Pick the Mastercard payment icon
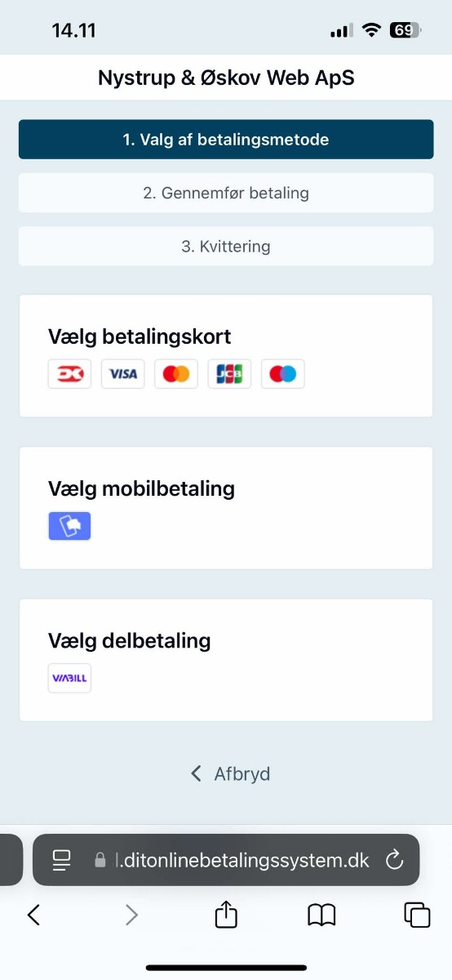This screenshot has width=452, height=980. coord(176,373)
